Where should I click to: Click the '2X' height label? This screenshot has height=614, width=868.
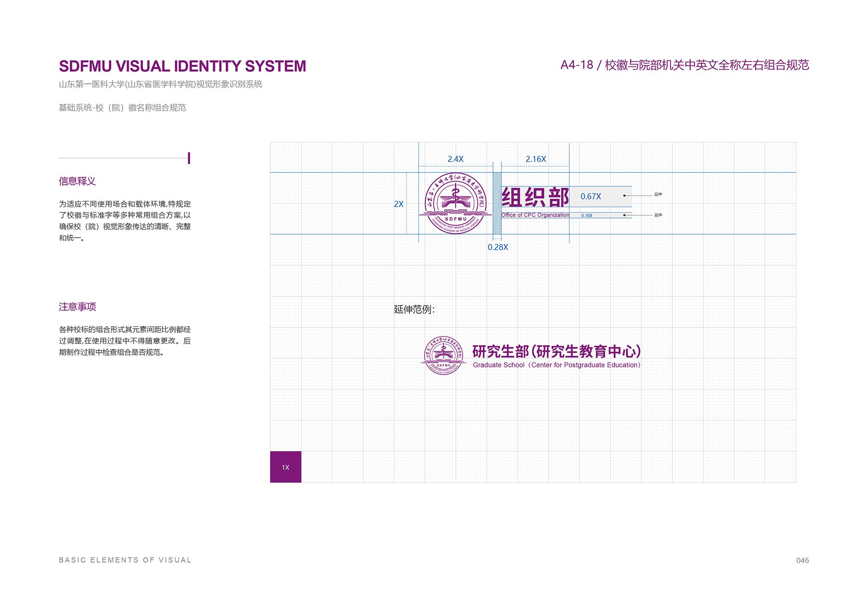pos(398,204)
